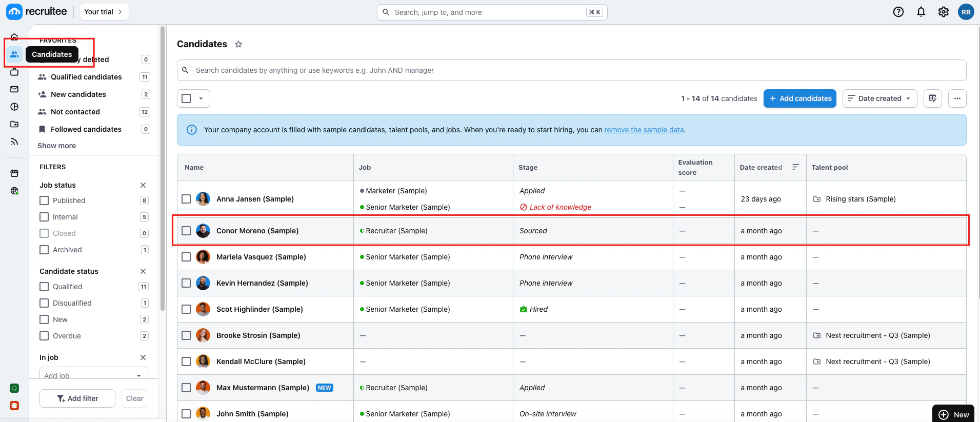This screenshot has height=422, width=980.
Task: Open the three-dot more options menu
Action: 957,98
